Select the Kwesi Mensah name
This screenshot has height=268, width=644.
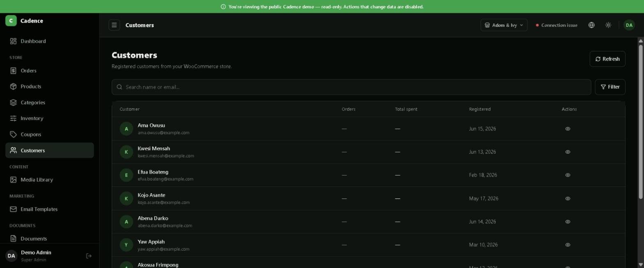tap(154, 148)
